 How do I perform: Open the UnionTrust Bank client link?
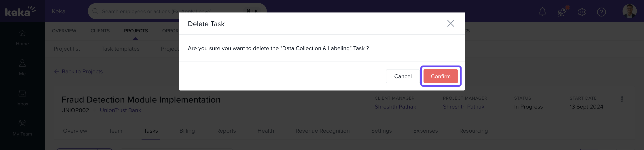pyautogui.click(x=120, y=110)
